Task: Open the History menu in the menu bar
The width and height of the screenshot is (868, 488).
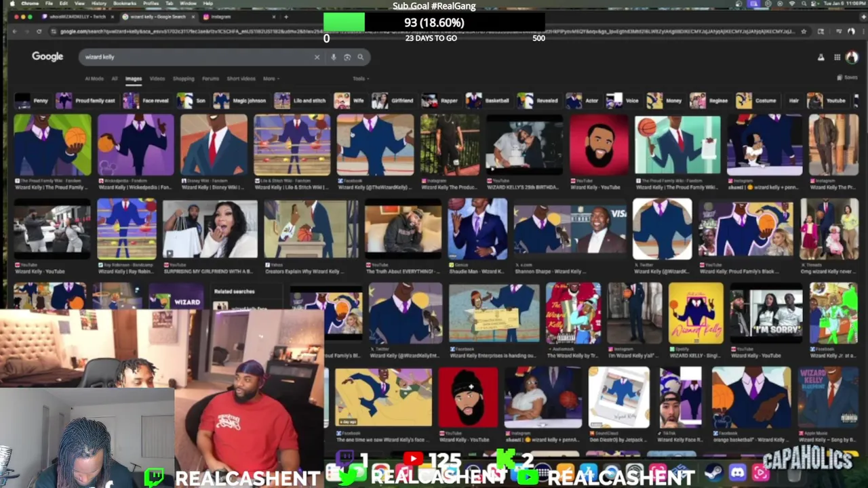Action: tap(99, 3)
